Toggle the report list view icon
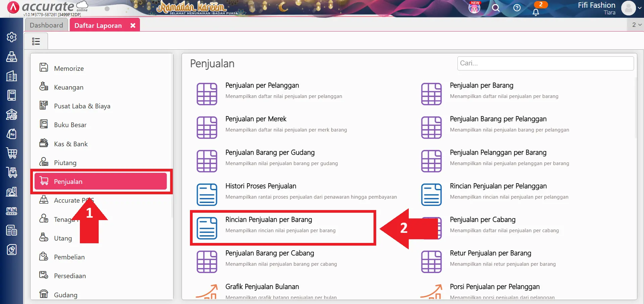Screen dimensions: 644x304 (x=36, y=41)
